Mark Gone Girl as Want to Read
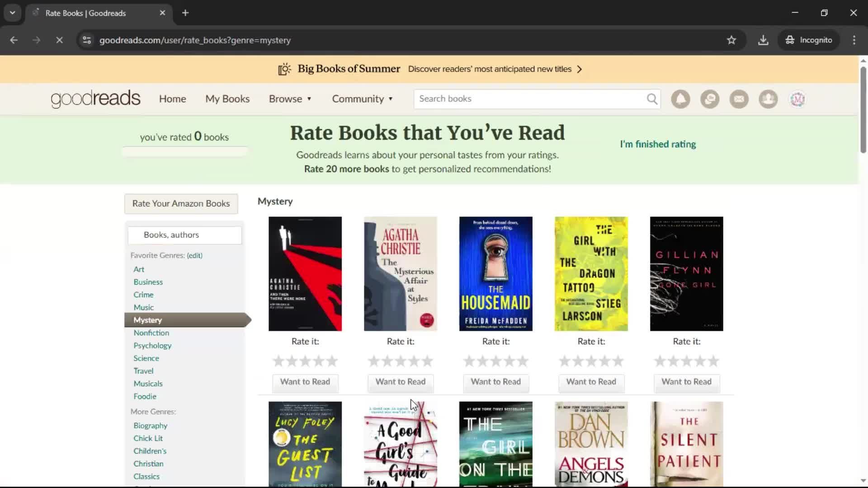Viewport: 868px width, 488px height. pyautogui.click(x=687, y=382)
